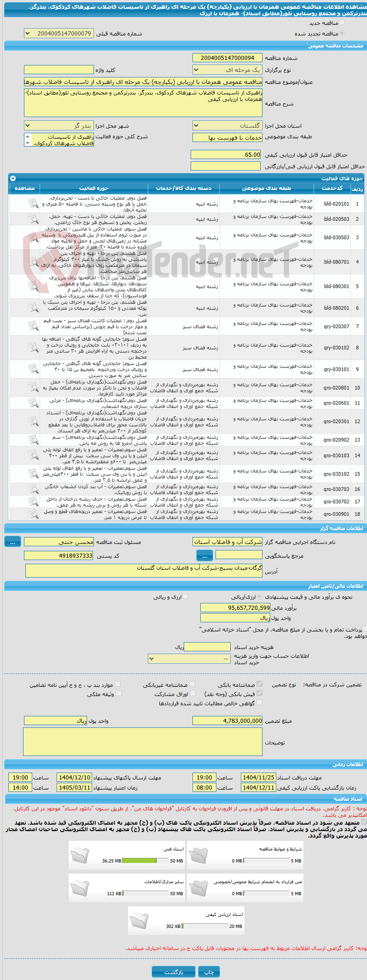
Task: View details of row bld-080301
Action: (33, 286)
